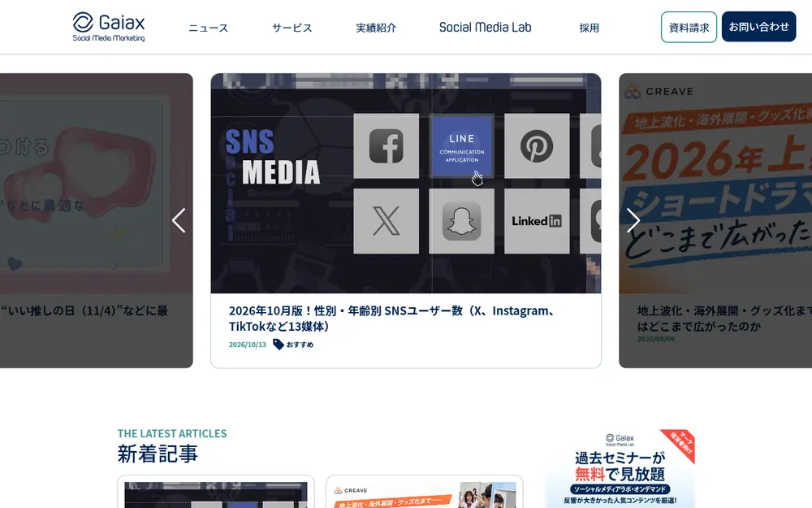Click the LinkedIn logo tile
Viewport: 812px width, 508px height.
537,221
